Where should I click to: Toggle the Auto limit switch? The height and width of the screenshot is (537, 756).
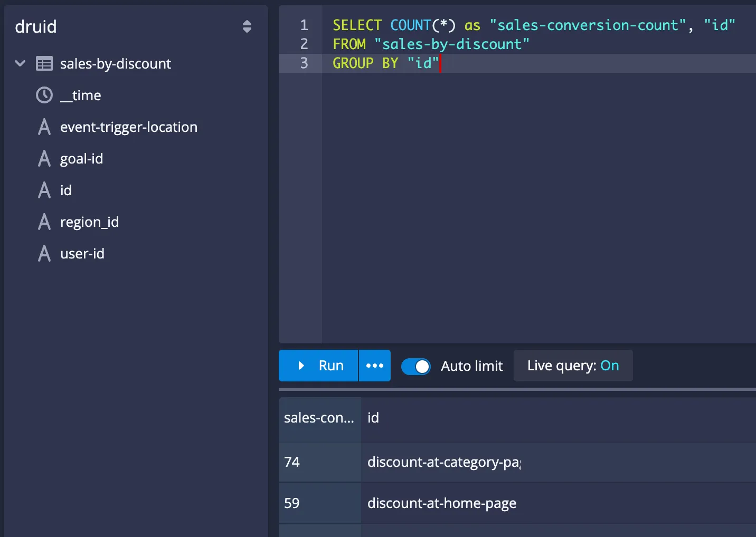[416, 366]
